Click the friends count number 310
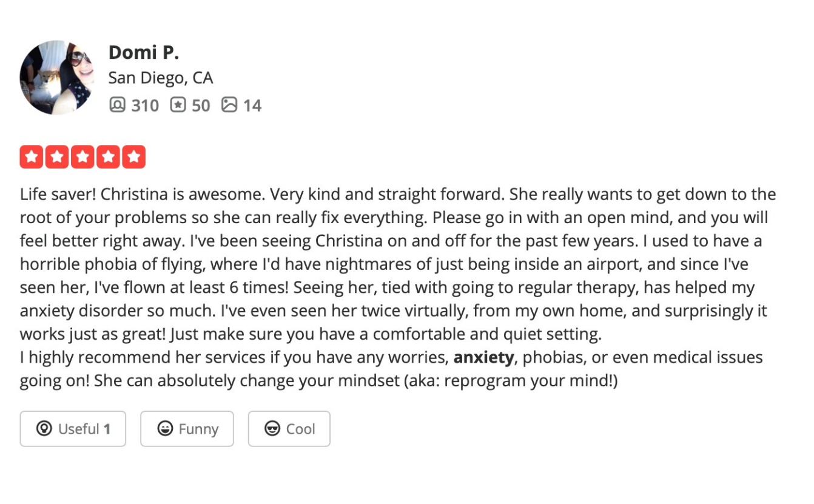This screenshot has height=504, width=814. (146, 105)
